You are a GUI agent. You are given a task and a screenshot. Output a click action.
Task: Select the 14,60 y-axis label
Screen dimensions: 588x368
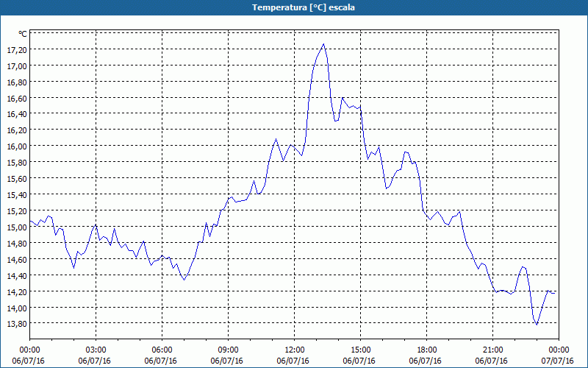point(16,260)
